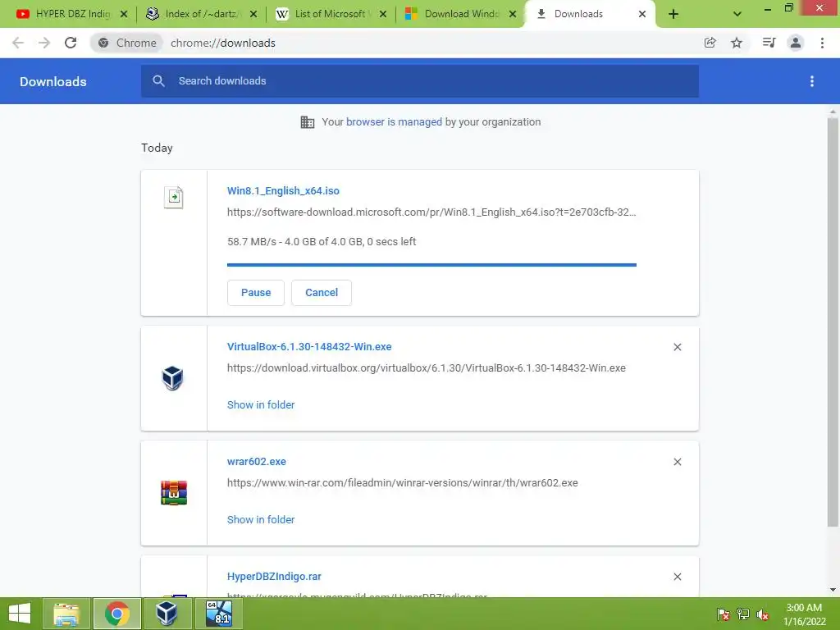Reload the downloads page
This screenshot has width=840, height=630.
(71, 43)
